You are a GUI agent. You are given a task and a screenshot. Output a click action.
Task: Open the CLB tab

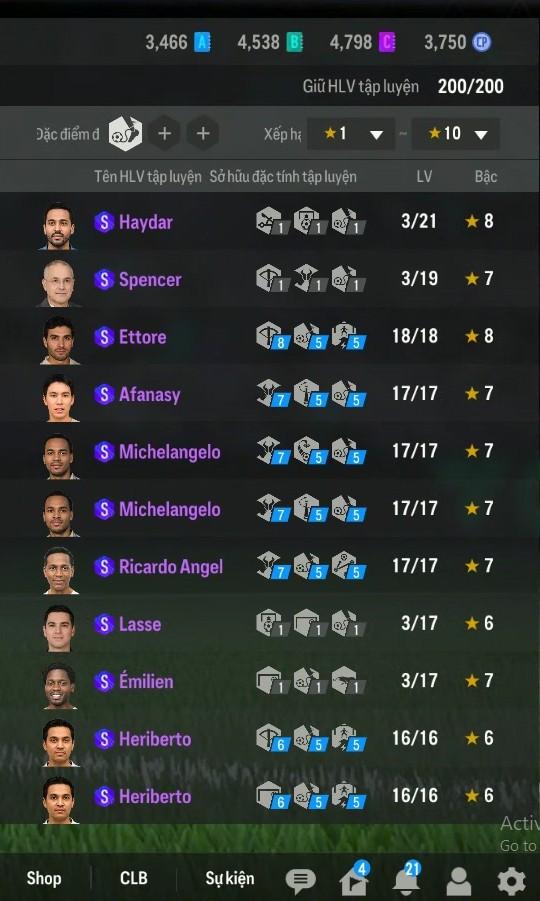click(x=133, y=878)
